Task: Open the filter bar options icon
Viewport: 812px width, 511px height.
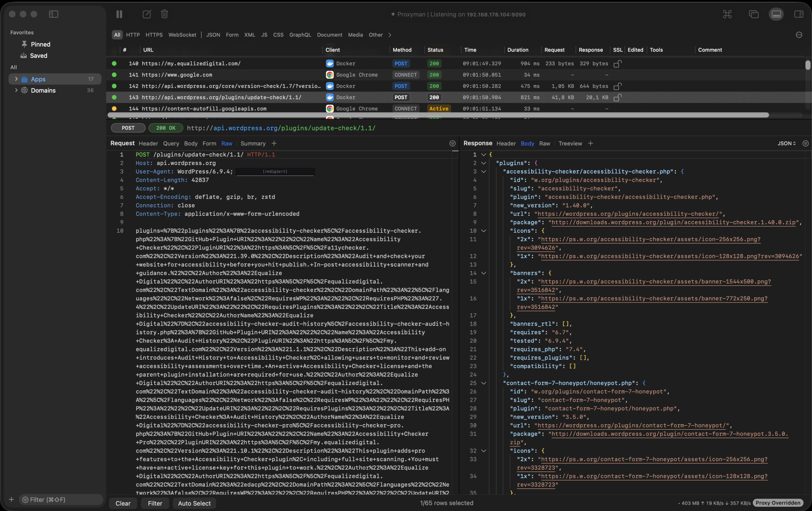Action: point(799,35)
